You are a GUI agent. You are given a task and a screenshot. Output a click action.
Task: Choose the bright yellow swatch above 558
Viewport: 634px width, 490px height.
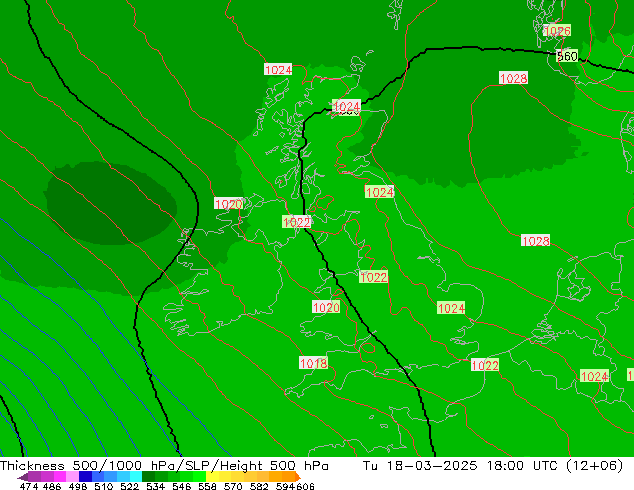(x=212, y=476)
